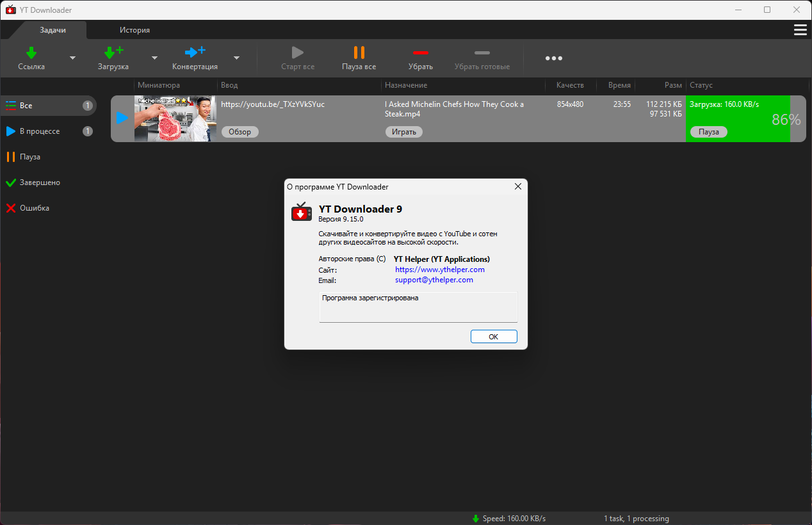812x525 pixels.
Task: Click the '1 task, 1 processing' status text
Action: pos(637,519)
